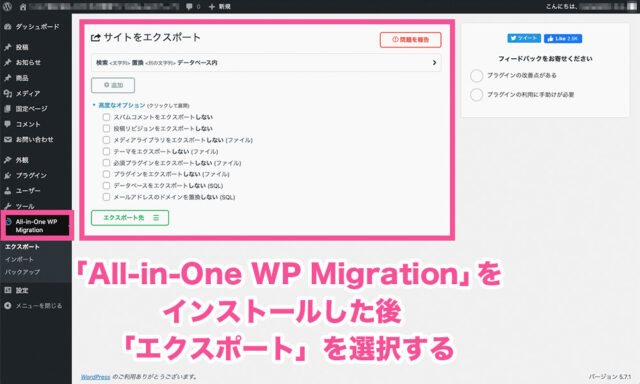Check メディアライブラリをエクスポートしない

pos(107,140)
